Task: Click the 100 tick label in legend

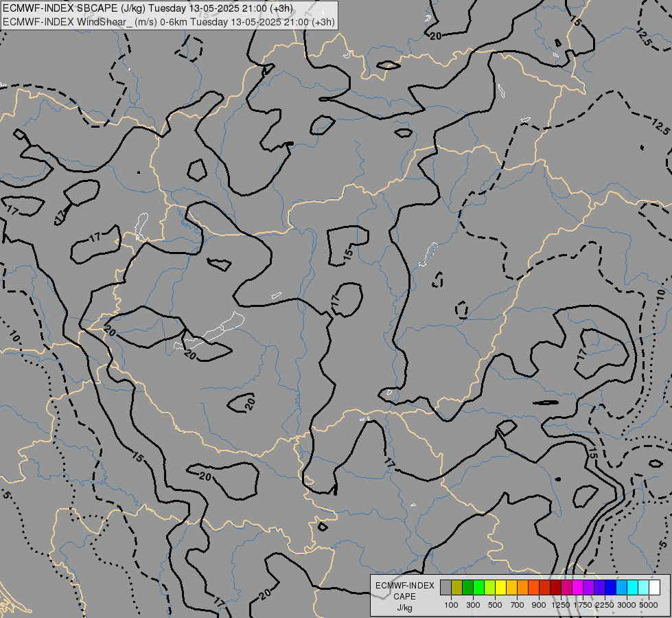Action: click(451, 605)
